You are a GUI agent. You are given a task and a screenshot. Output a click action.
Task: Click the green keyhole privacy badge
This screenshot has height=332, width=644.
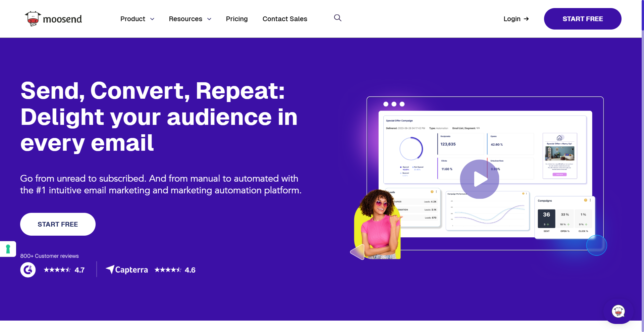tap(8, 249)
